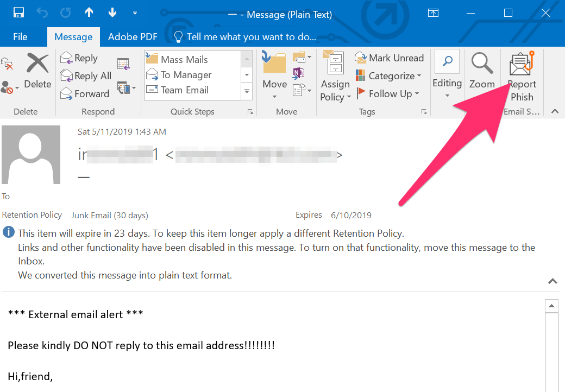Click the Report Phish button
The height and width of the screenshot is (392, 565).
coord(522,76)
